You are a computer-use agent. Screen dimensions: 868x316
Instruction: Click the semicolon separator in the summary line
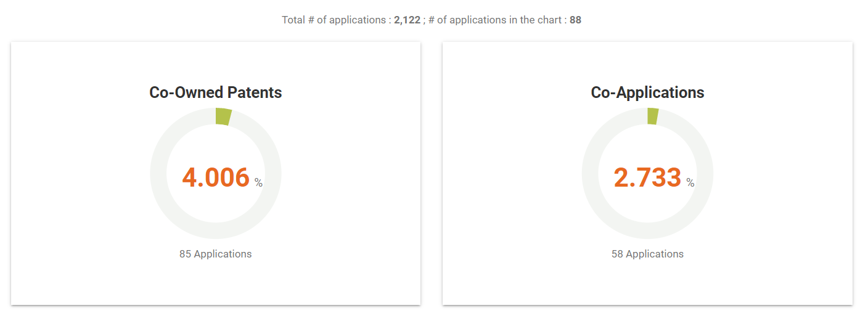tap(424, 20)
